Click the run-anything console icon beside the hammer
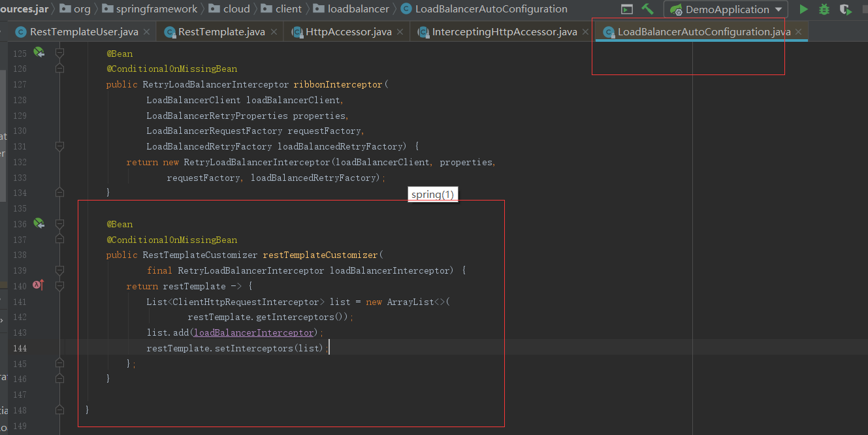 (627, 9)
